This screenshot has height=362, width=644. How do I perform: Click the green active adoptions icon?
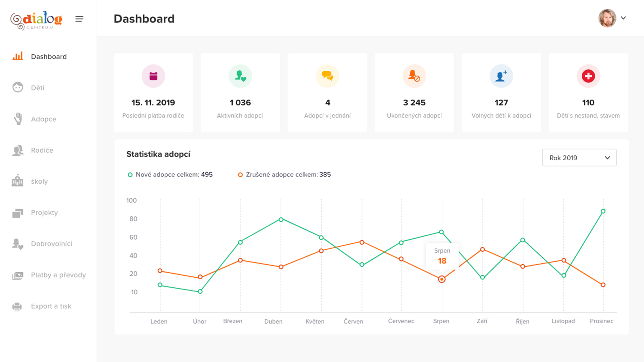(x=240, y=76)
